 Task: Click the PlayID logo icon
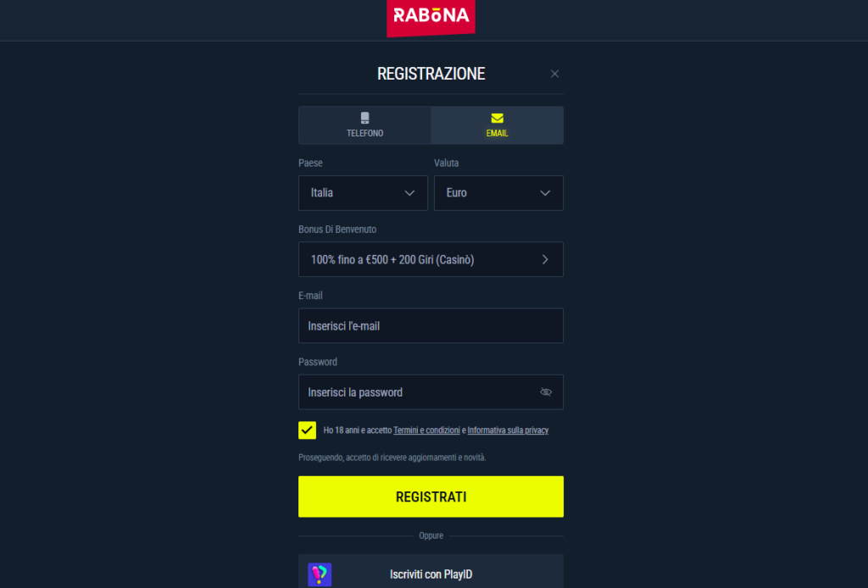point(321,574)
